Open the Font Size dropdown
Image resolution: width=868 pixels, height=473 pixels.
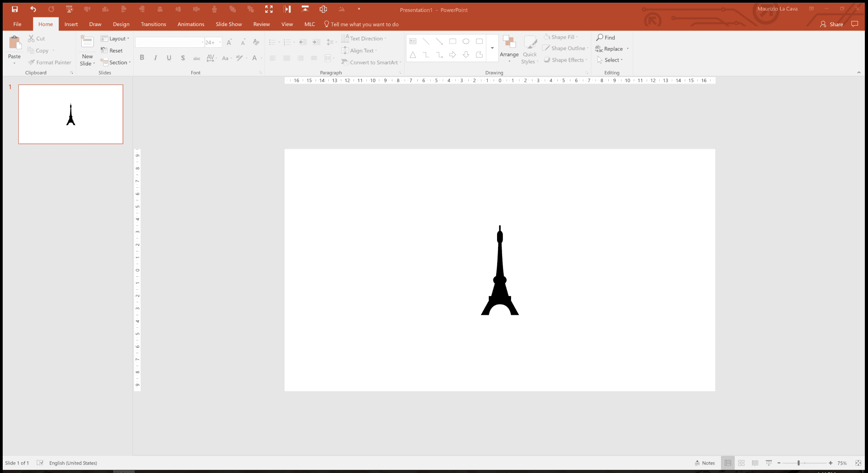pos(219,42)
